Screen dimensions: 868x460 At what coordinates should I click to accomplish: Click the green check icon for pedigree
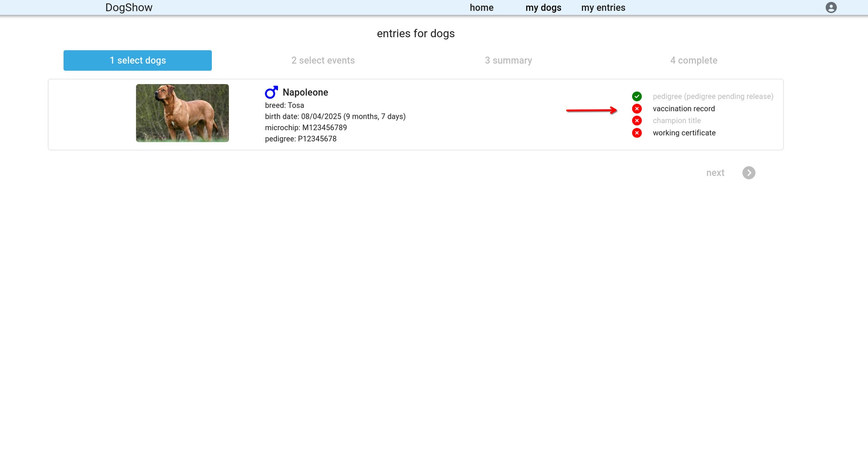[637, 96]
